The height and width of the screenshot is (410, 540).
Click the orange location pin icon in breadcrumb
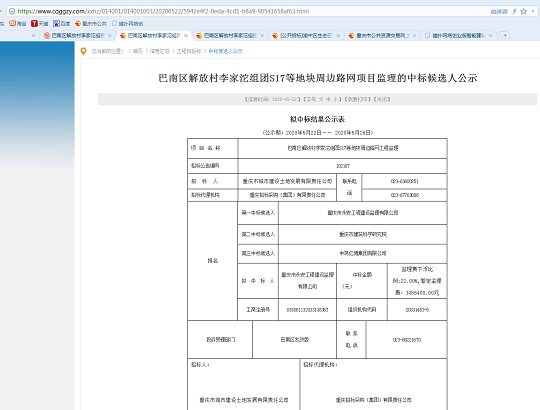pos(83,51)
